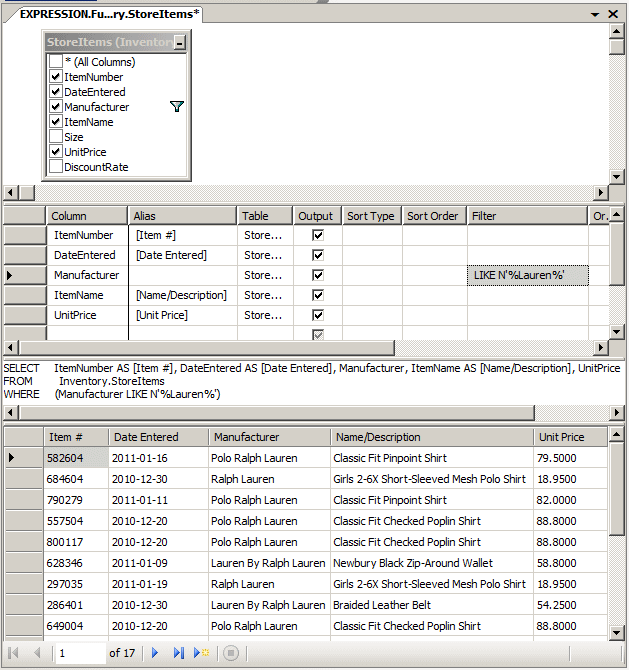Screen dimensions: 629x670
Task: Click Braided Leather Belt cell
Action: [x=432, y=605]
